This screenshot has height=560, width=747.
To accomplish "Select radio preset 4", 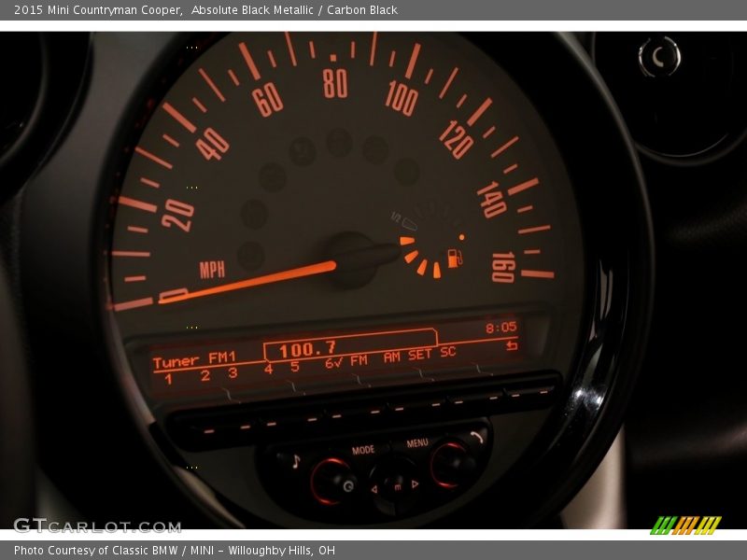I will point(269,369).
